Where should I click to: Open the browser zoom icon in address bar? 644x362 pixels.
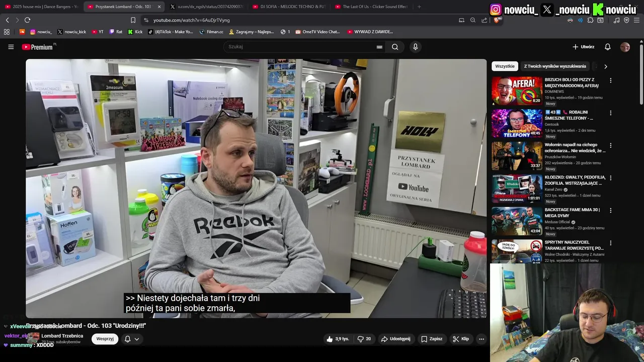click(x=473, y=20)
